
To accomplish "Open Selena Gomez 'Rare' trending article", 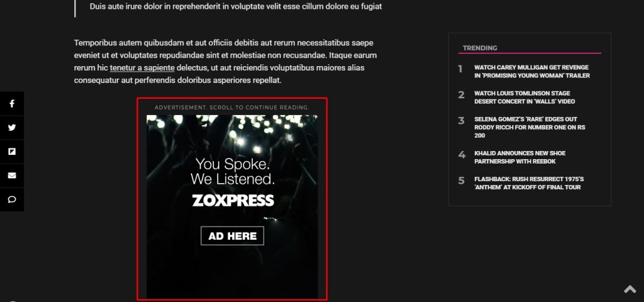I will click(530, 127).
